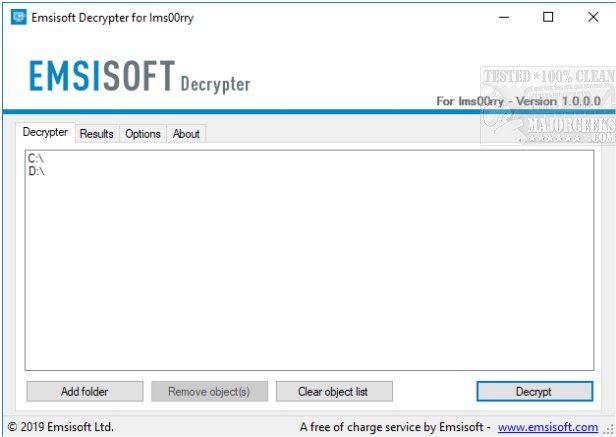Click the Remove object(s) button
Viewport: 616px width, 437px height.
[209, 391]
